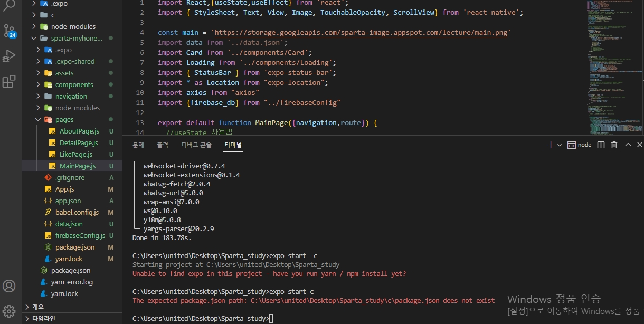Open the launch profile dropdown arrow
The image size is (644, 324).
[x=560, y=145]
